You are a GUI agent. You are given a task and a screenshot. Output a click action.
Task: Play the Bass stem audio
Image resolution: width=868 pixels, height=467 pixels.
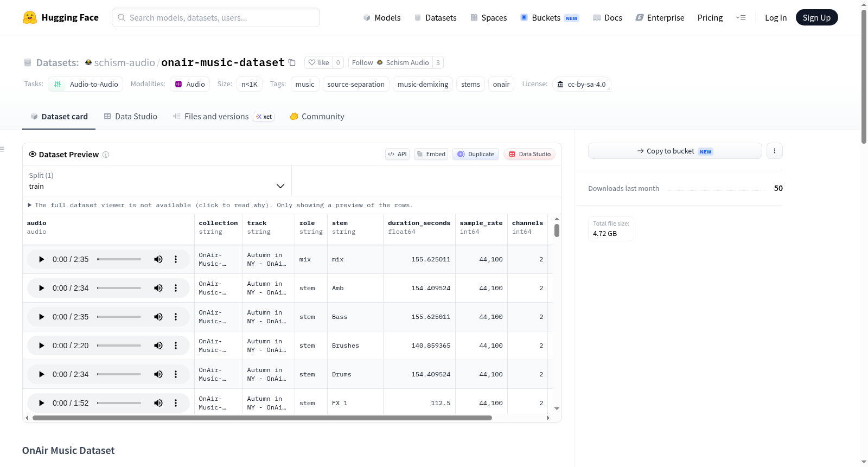pyautogui.click(x=41, y=317)
